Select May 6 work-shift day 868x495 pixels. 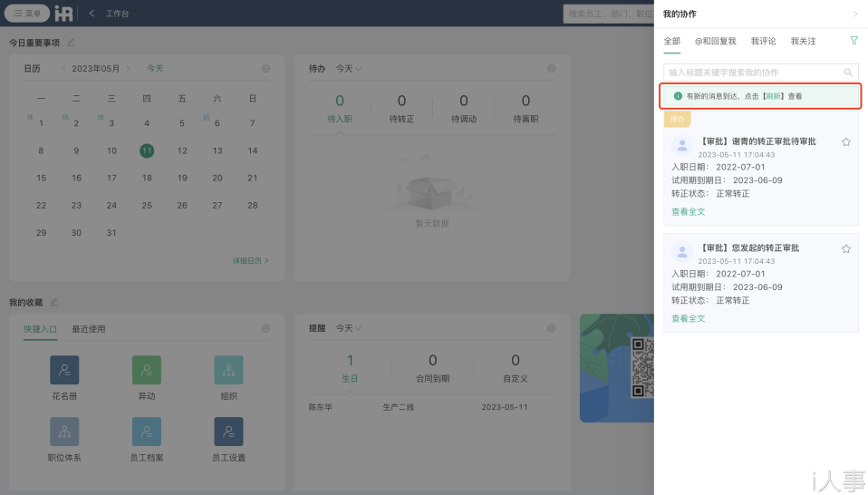point(217,123)
